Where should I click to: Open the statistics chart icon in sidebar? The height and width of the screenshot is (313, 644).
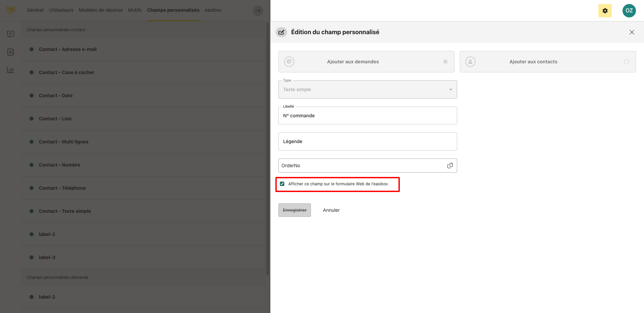click(x=11, y=70)
